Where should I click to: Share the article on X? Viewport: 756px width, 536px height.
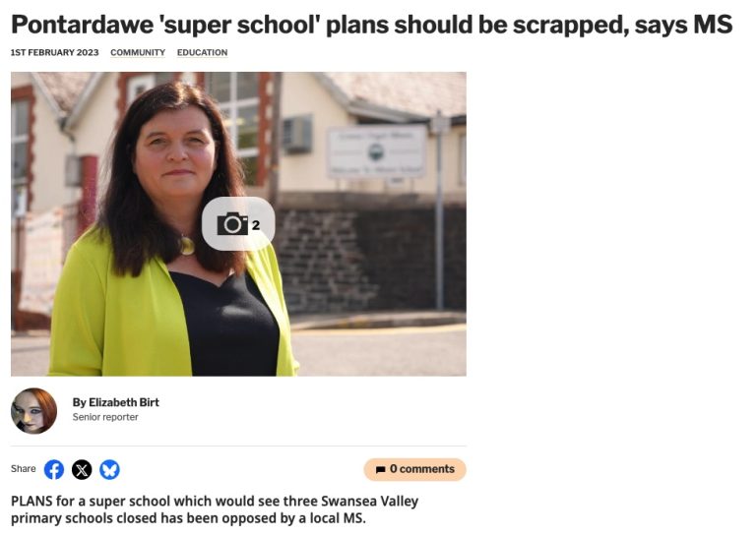[82, 469]
